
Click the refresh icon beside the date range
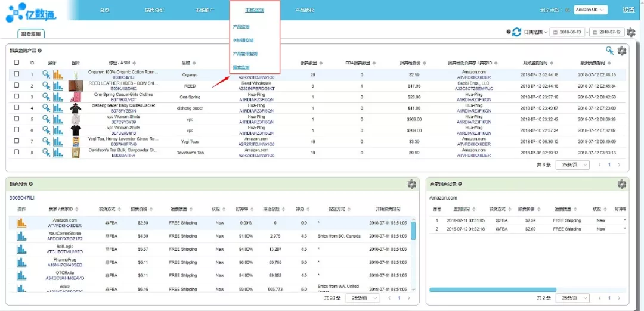click(x=516, y=32)
